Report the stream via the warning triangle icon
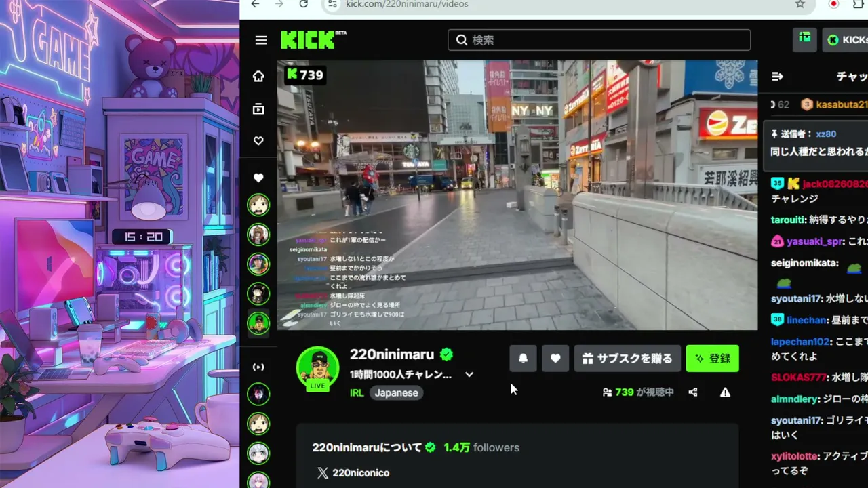Viewport: 868px width, 488px height. (x=726, y=392)
